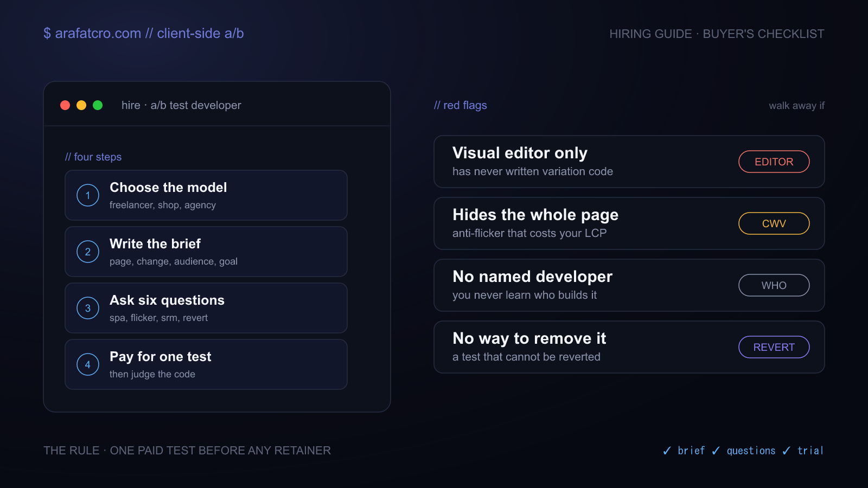This screenshot has width=868, height=488.
Task: Click the footer word 'questions'
Action: [751, 451]
